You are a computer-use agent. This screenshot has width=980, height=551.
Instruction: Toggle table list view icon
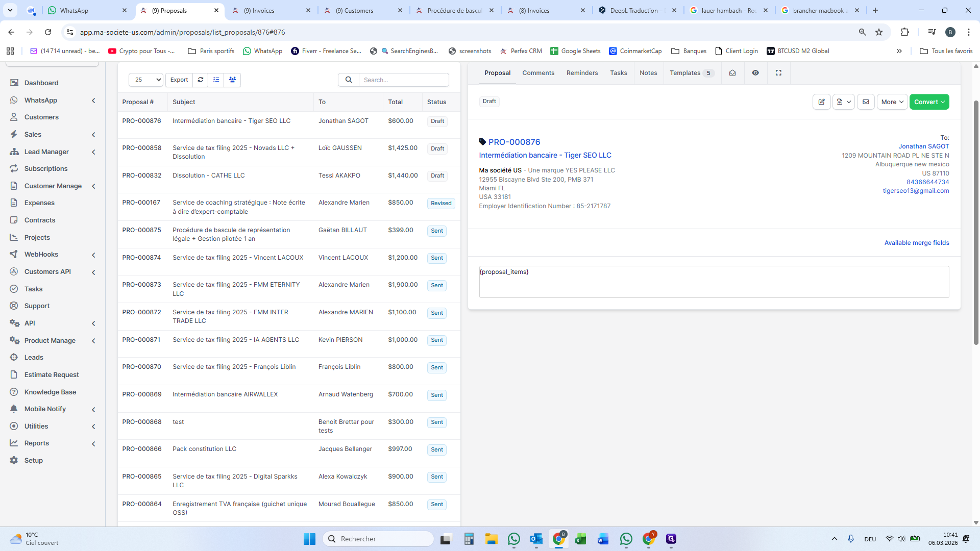[x=216, y=80]
